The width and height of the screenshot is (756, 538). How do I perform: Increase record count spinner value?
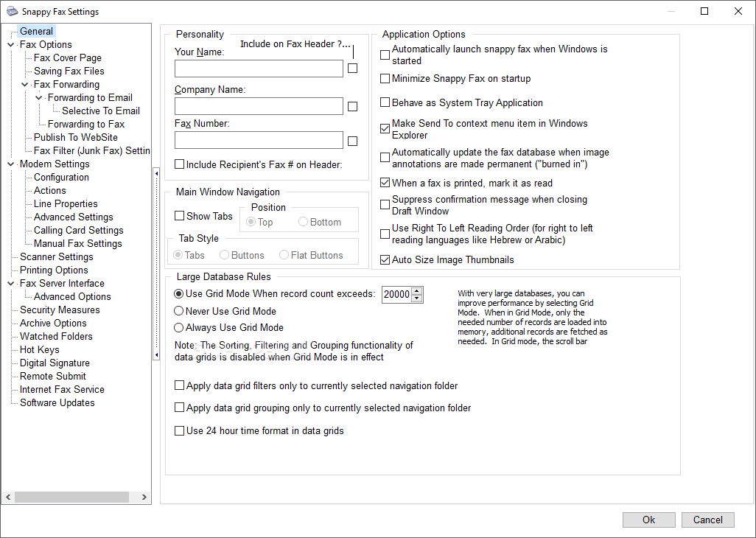point(417,290)
